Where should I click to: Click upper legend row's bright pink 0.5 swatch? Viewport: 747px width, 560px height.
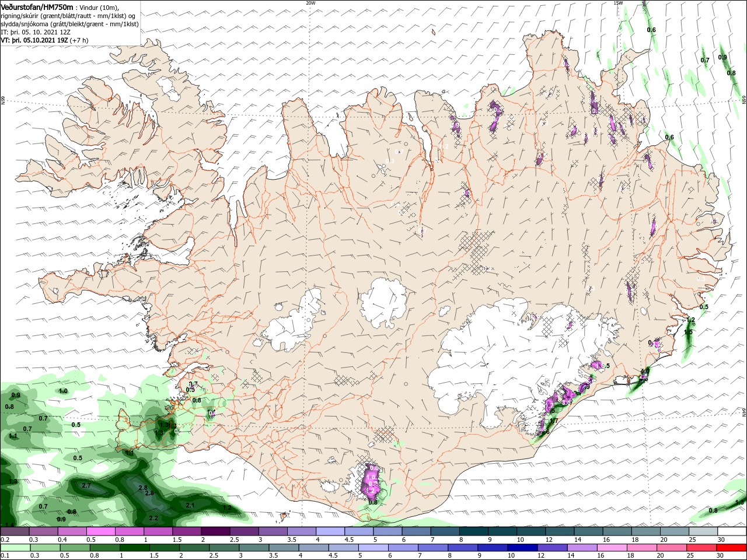pyautogui.click(x=101, y=532)
